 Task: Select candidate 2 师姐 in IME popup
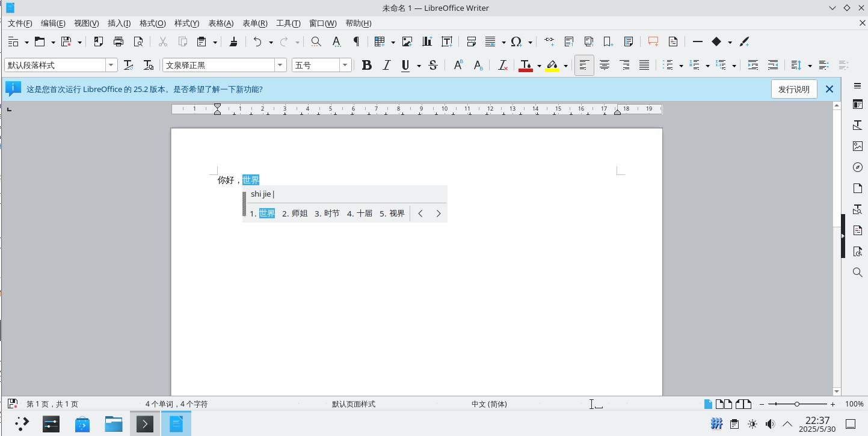tap(295, 213)
